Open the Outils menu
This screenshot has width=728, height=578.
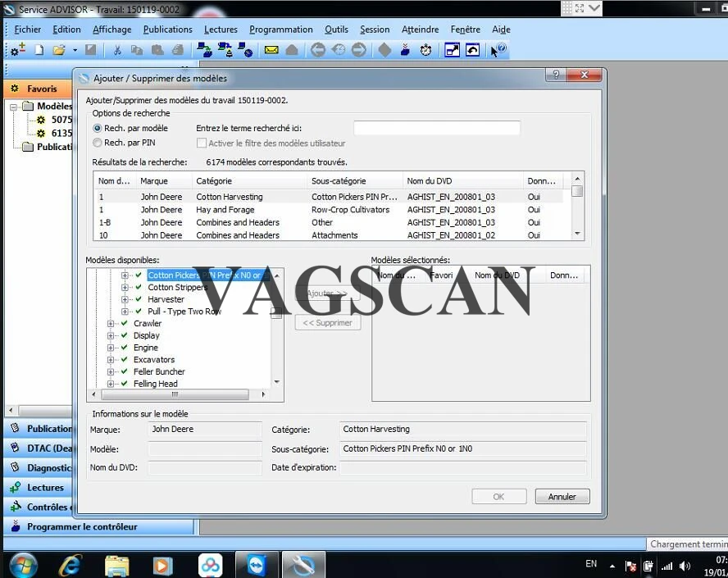pos(336,30)
